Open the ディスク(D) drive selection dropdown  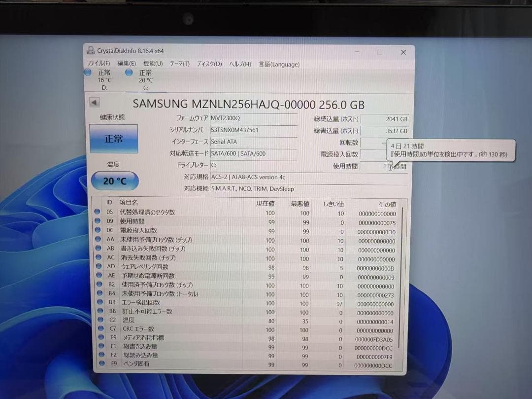pyautogui.click(x=208, y=64)
